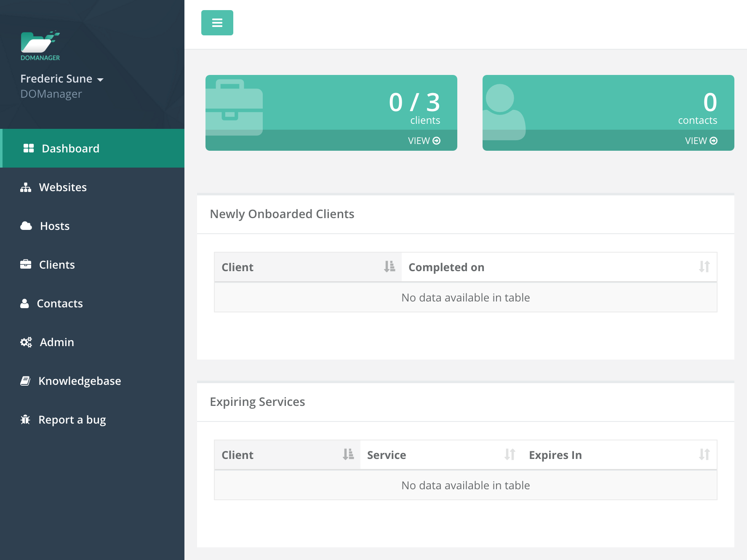
Task: Click the arrow icon beside contacts VIEW
Action: click(x=714, y=141)
